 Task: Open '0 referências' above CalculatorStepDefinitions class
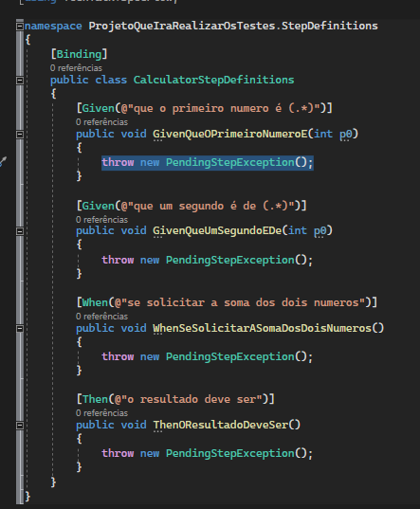pyautogui.click(x=76, y=68)
